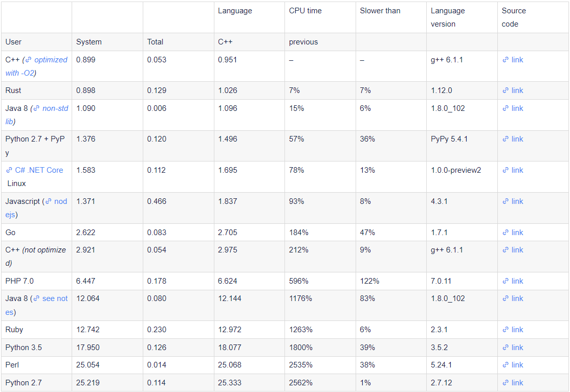Open source link for Javascript 4.3.1 row
570x392 pixels.
pos(513,201)
